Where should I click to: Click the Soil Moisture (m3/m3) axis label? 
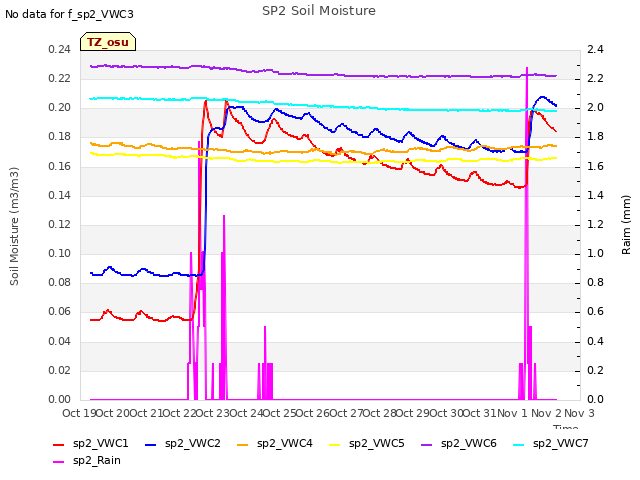14,226
